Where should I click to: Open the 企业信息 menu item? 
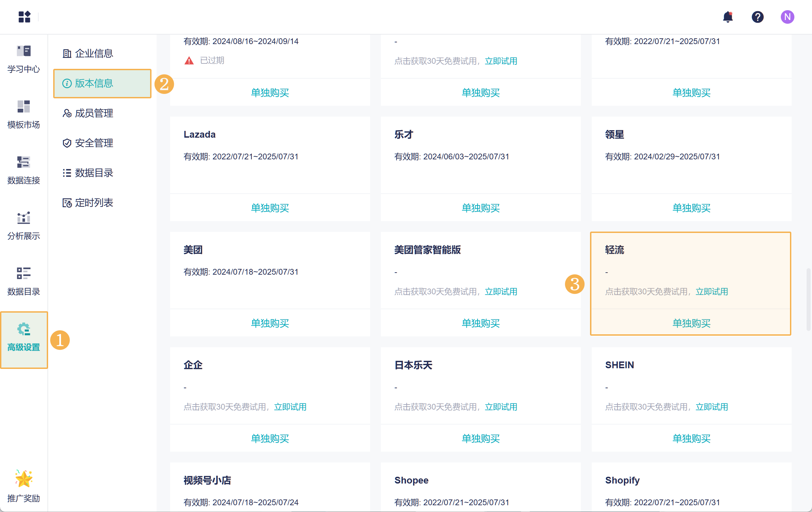(94, 54)
